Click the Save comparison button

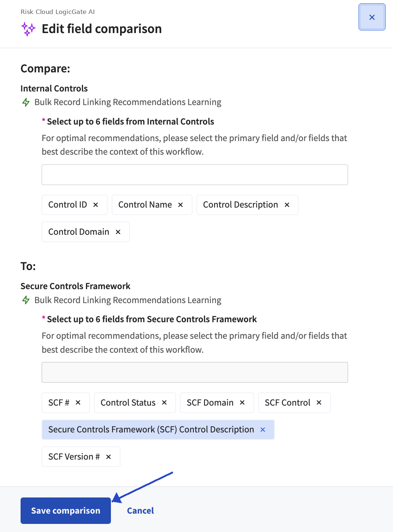[66, 511]
